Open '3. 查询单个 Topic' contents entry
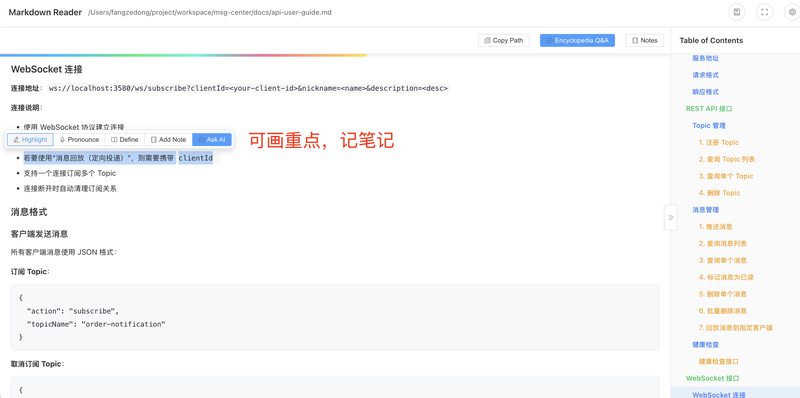The width and height of the screenshot is (800, 398). click(726, 176)
